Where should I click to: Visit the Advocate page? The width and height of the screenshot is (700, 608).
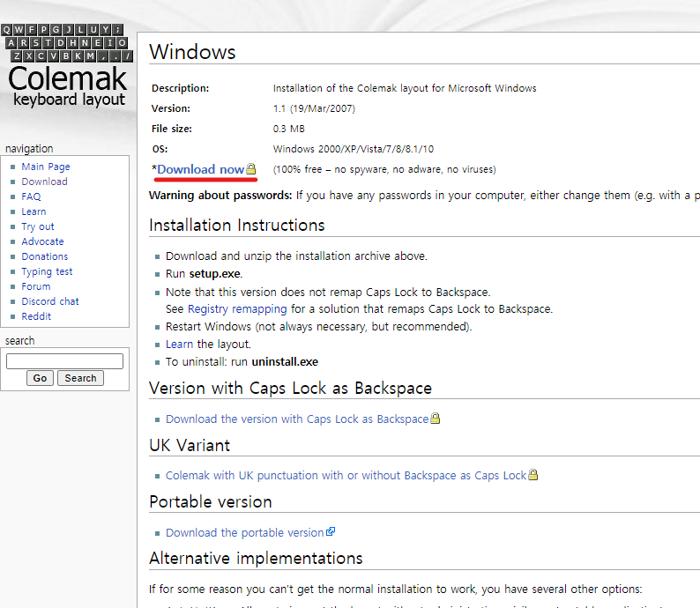pos(42,241)
